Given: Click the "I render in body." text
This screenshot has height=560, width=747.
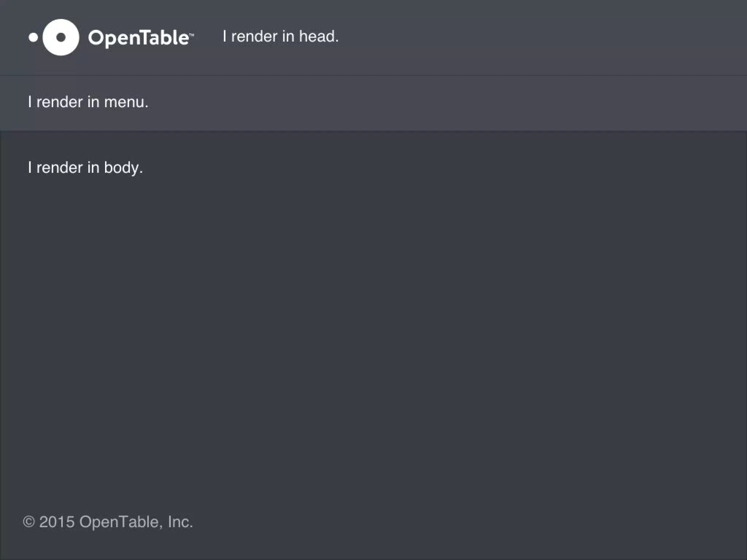Looking at the screenshot, I should (x=85, y=168).
